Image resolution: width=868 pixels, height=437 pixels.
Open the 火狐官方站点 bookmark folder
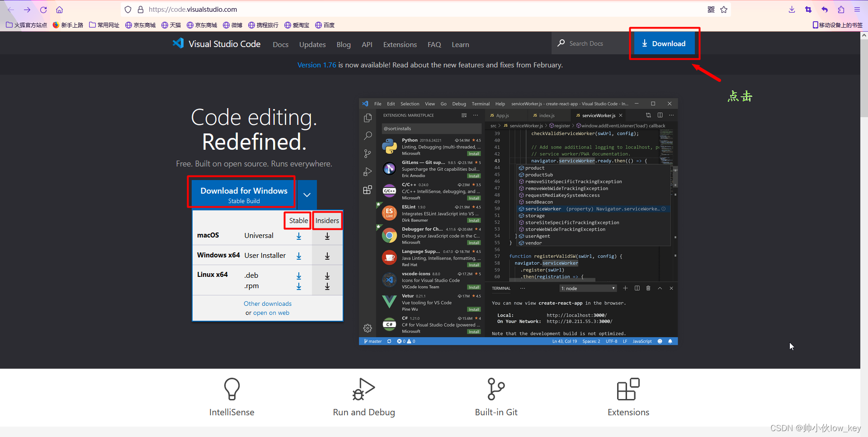tap(27, 25)
